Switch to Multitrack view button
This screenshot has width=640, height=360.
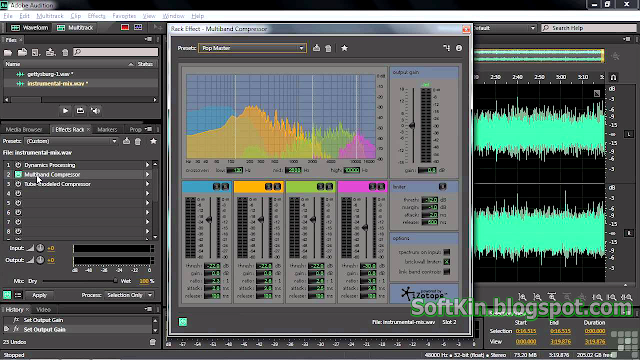[x=75, y=28]
